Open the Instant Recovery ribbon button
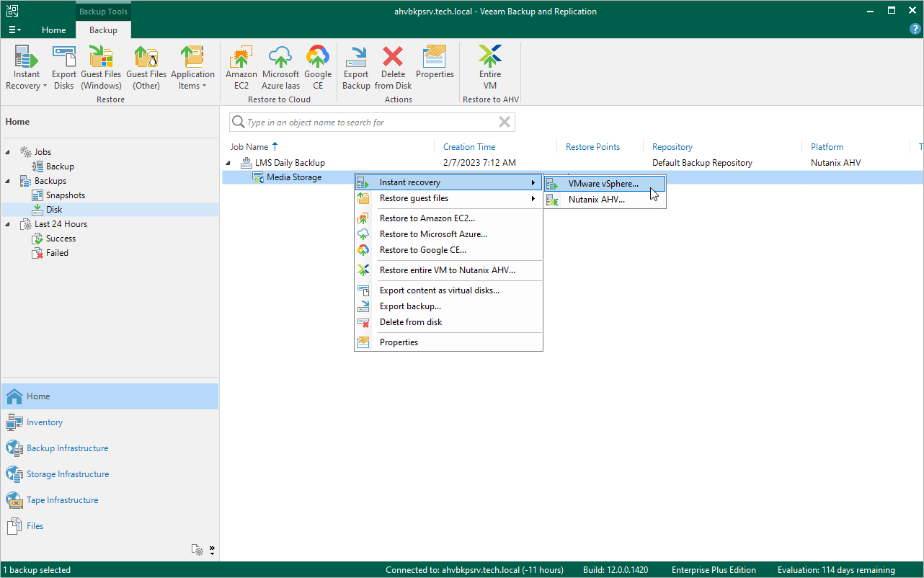 (27, 68)
